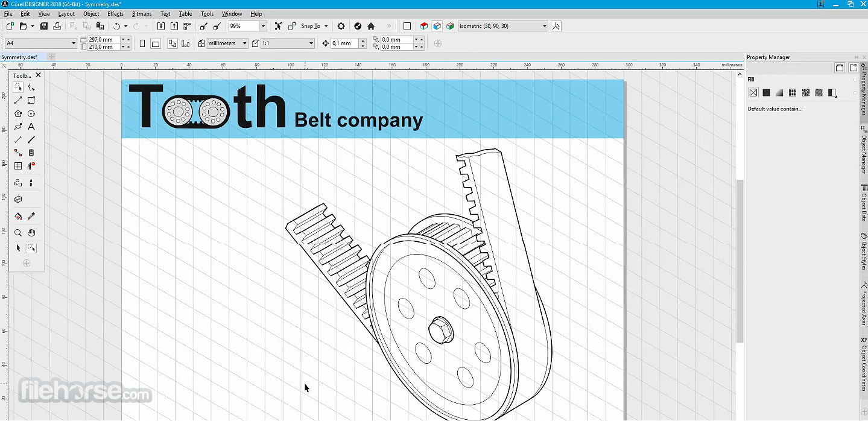The width and height of the screenshot is (868, 421).
Task: Open the Effects menu
Action: point(115,14)
